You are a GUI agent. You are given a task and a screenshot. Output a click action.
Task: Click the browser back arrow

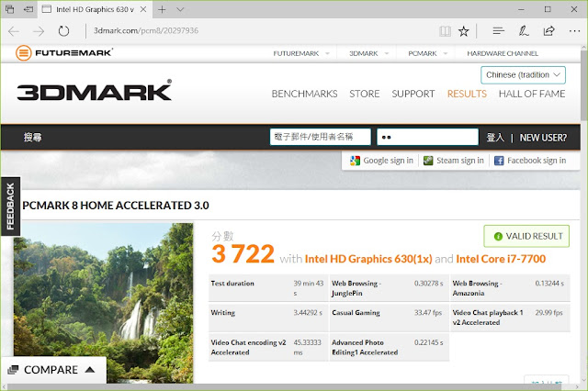click(x=14, y=31)
